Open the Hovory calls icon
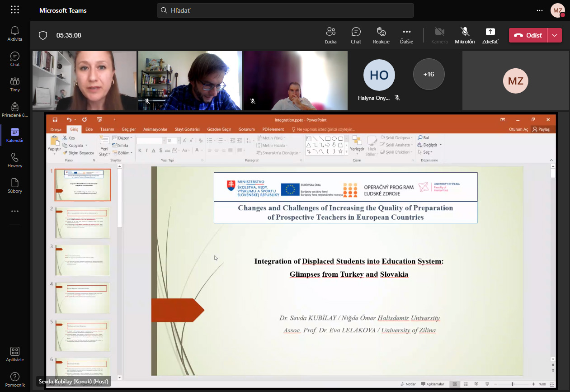 (14, 160)
